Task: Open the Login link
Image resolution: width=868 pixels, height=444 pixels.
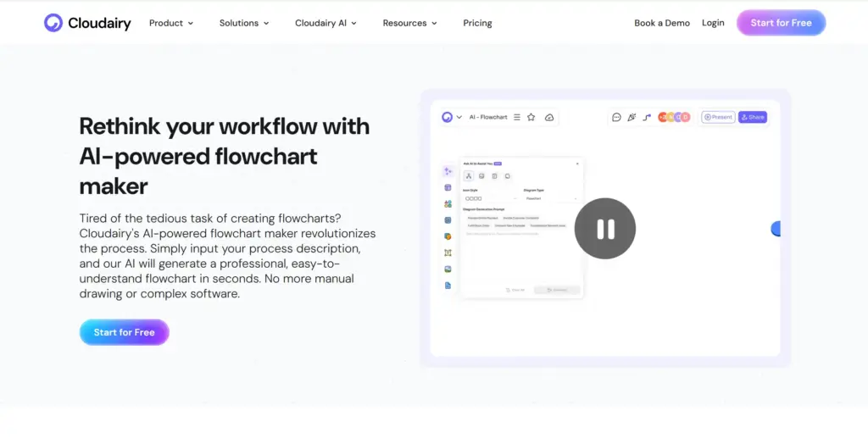Action: pos(713,23)
